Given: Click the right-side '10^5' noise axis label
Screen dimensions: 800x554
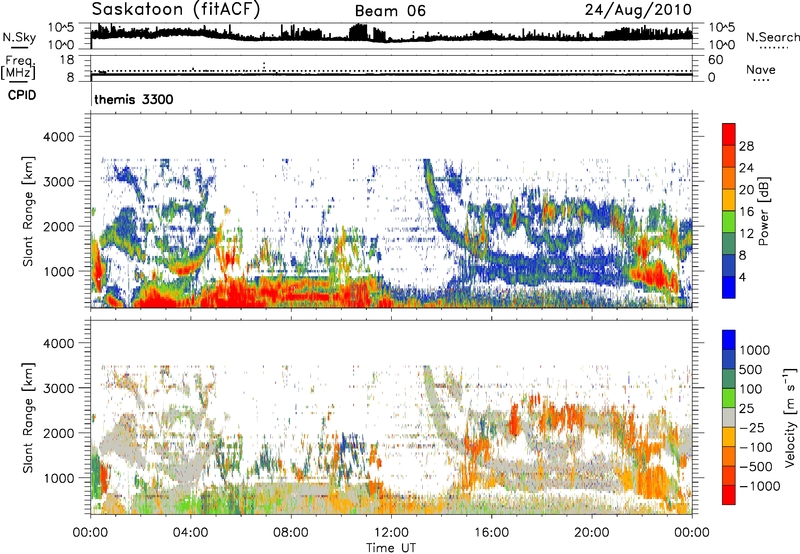Looking at the screenshot, I should [x=722, y=27].
